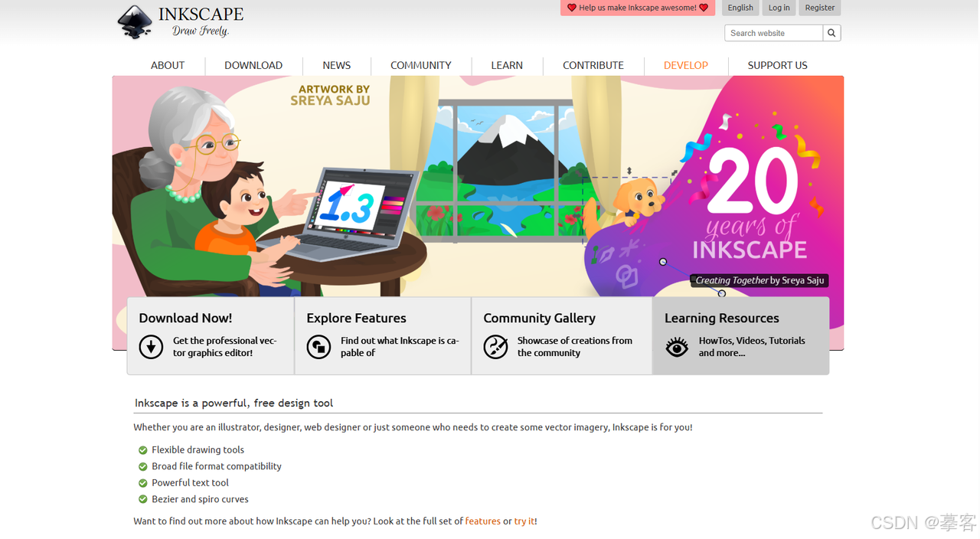The height and width of the screenshot is (539, 980).
Task: Open the NEWS menu
Action: coord(337,65)
